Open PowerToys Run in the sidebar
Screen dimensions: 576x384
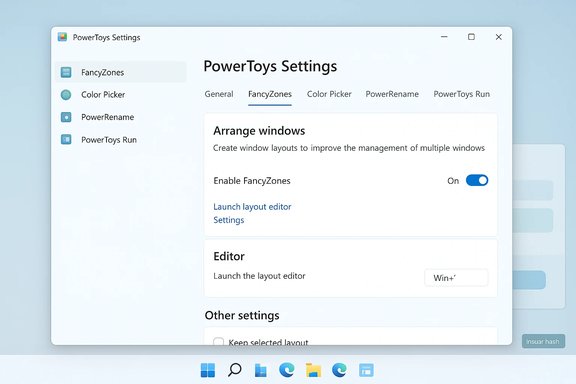tap(121, 140)
